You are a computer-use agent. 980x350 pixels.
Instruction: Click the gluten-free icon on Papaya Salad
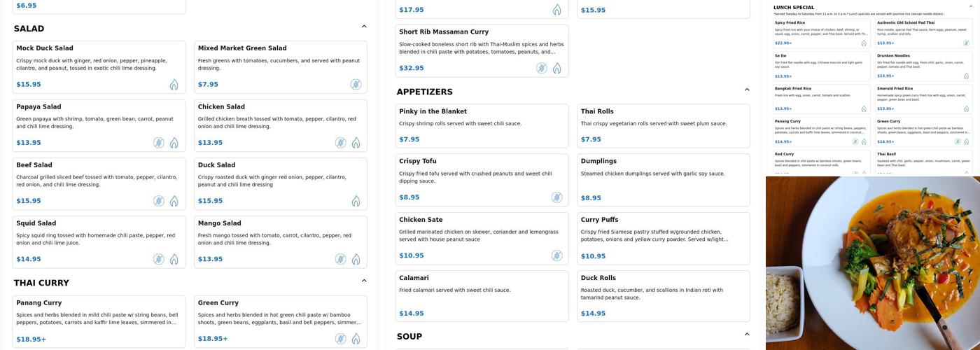159,143
